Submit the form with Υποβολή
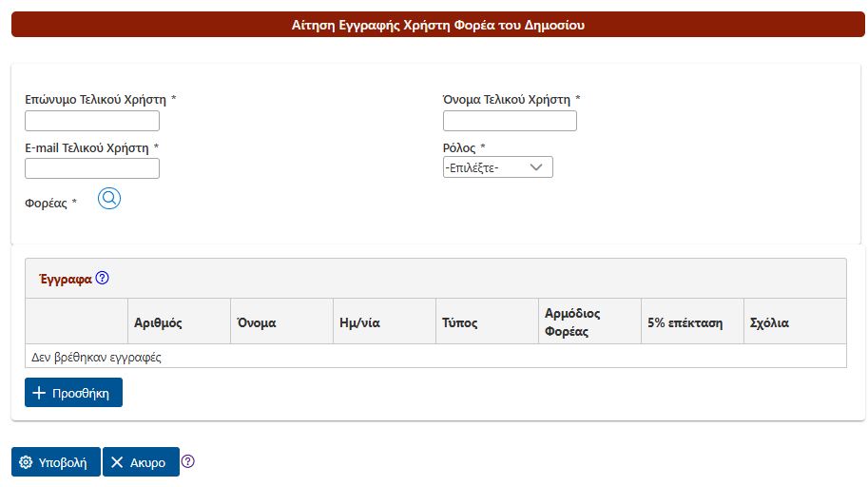This screenshot has height=487, width=868. [56, 462]
